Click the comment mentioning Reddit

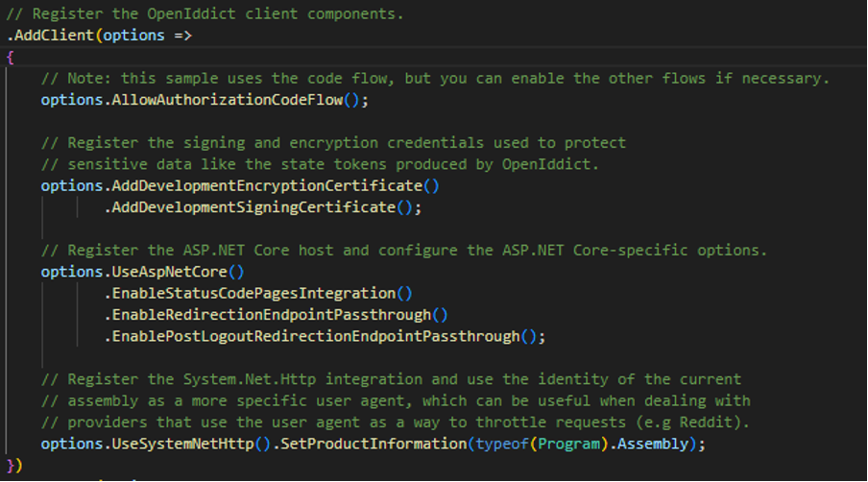(x=396, y=422)
